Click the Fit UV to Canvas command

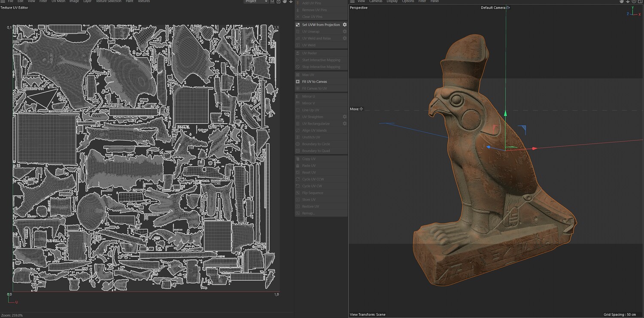314,82
